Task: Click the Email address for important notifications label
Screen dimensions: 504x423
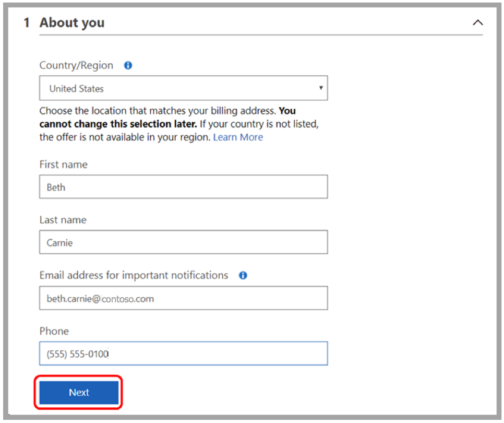Action: [134, 275]
